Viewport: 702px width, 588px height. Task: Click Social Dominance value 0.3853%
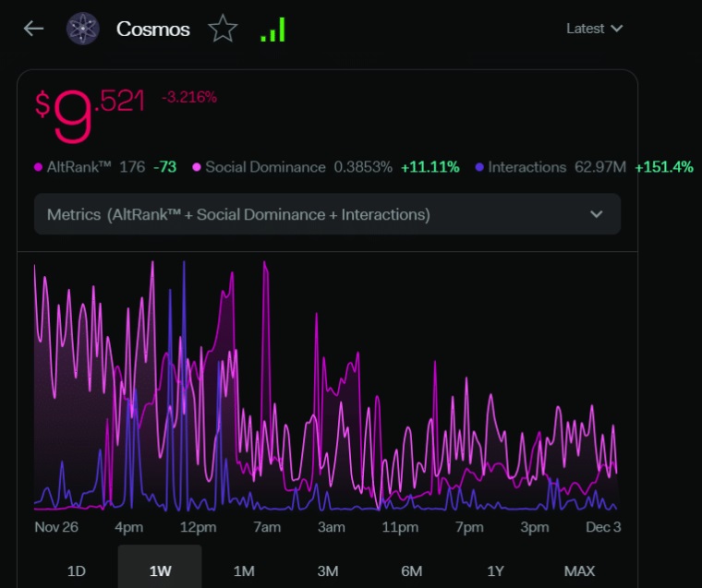pyautogui.click(x=363, y=167)
